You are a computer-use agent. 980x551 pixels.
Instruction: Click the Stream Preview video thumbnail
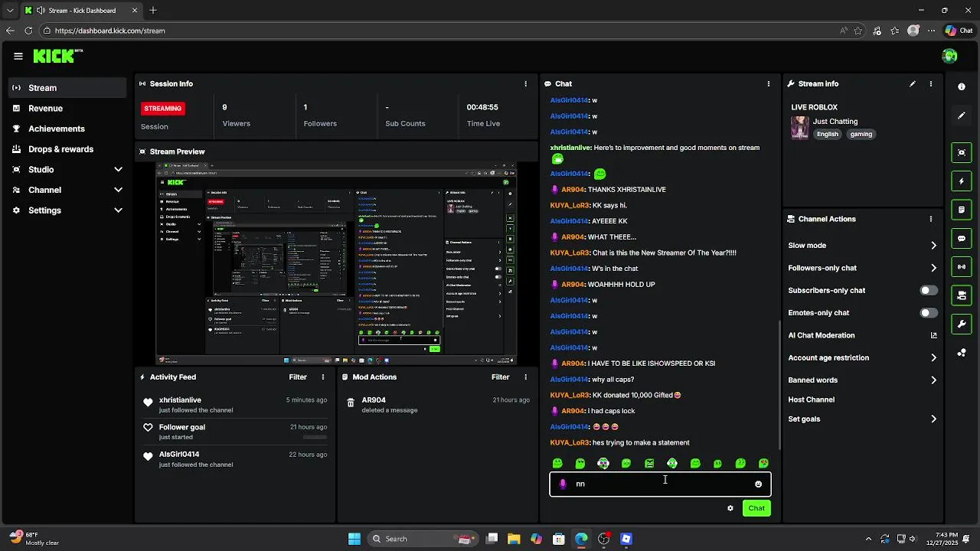(337, 263)
